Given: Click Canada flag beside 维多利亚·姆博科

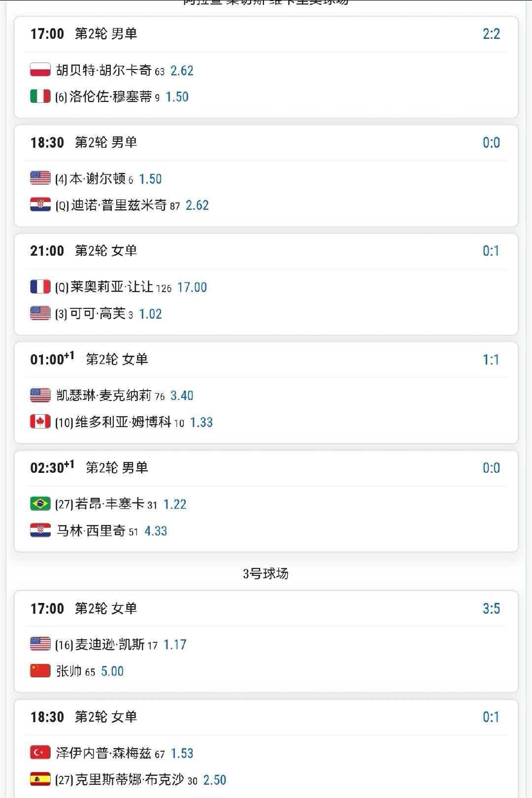Looking at the screenshot, I should [x=40, y=422].
